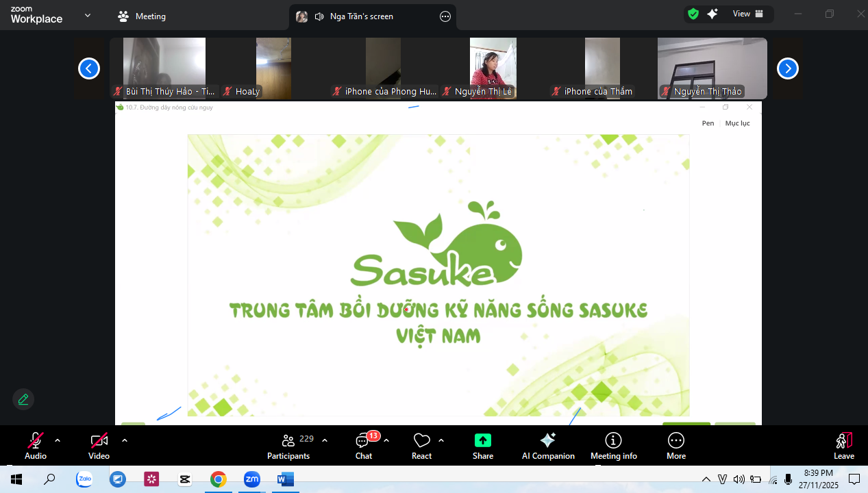Unmute the microphone with Audio button
The image size is (868, 493).
click(36, 446)
